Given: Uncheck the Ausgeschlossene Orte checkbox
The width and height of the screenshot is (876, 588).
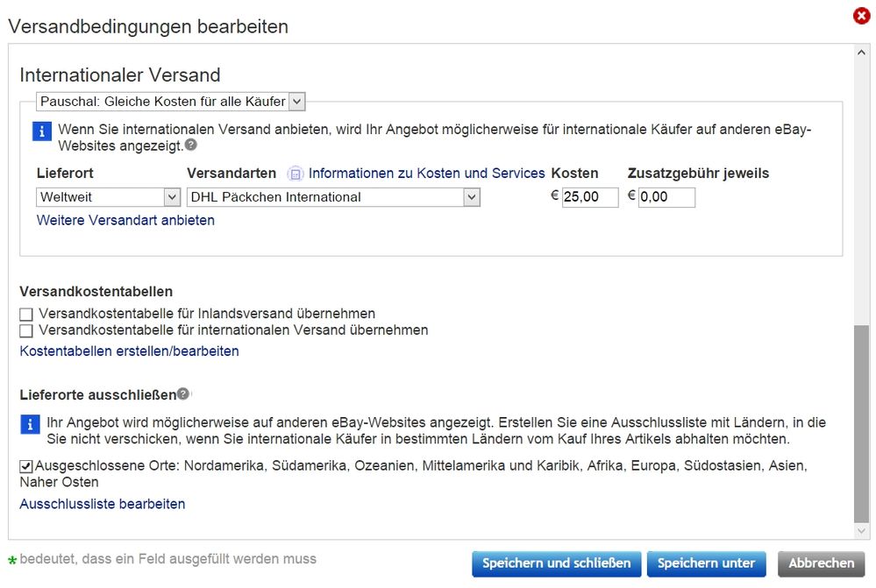Looking at the screenshot, I should 26,465.
